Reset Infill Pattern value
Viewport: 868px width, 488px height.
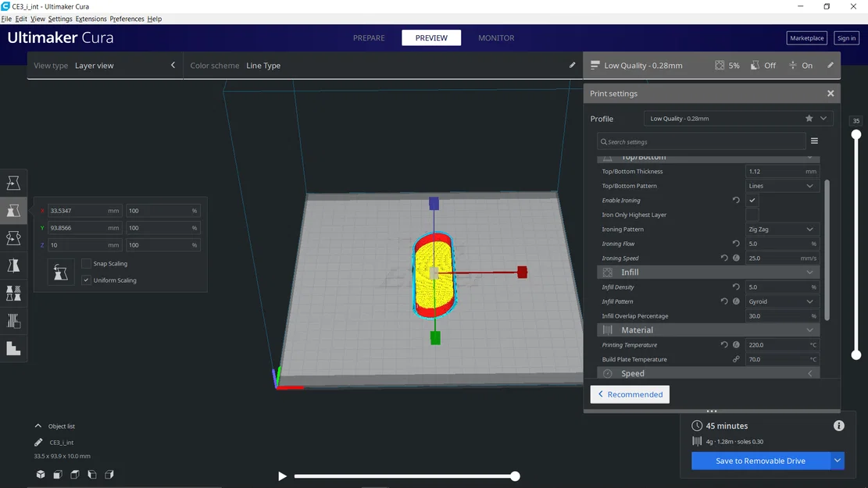[x=724, y=301]
